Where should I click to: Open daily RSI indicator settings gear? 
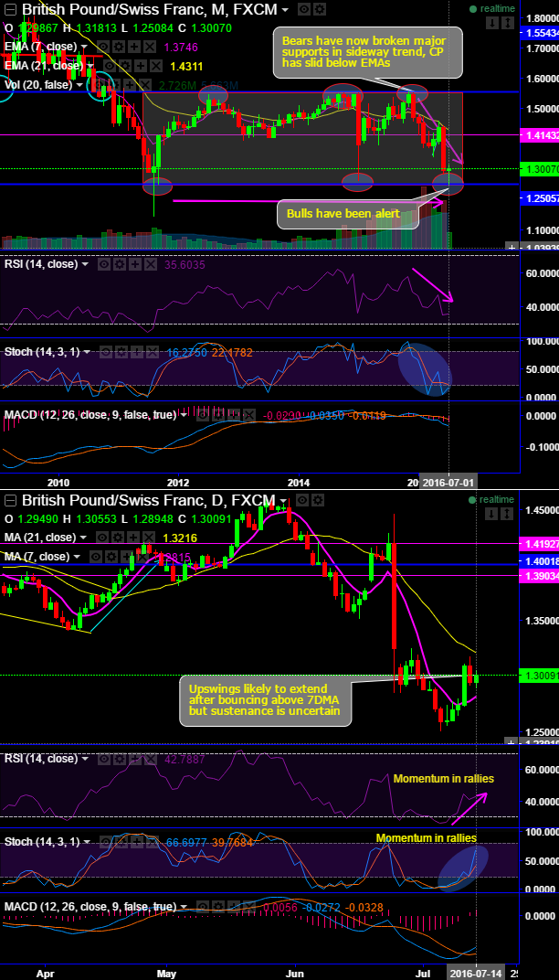[119, 758]
